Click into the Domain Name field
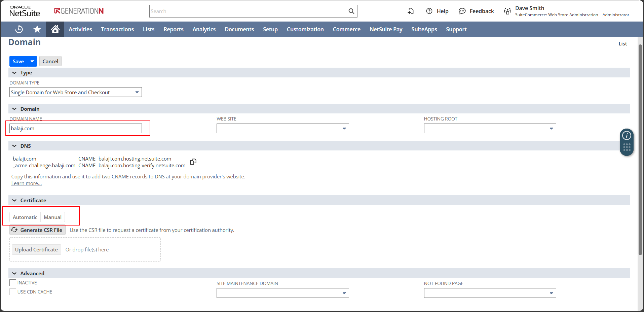644x312 pixels. click(76, 129)
